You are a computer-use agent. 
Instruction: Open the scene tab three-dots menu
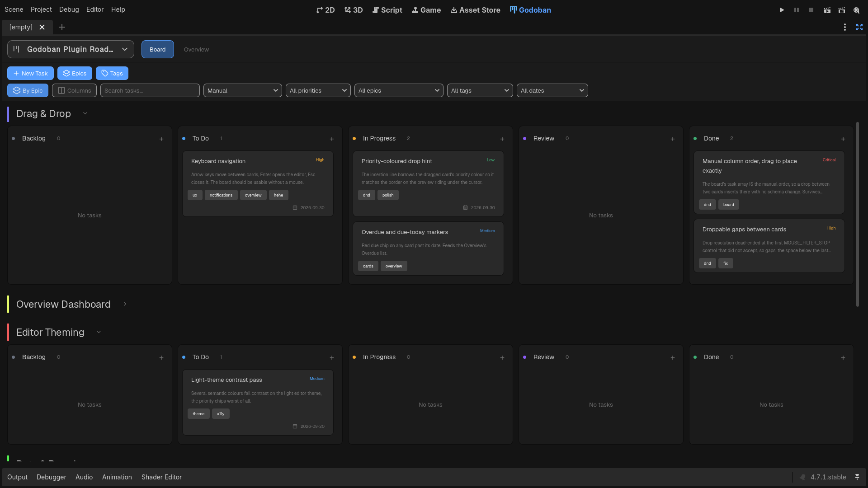[844, 27]
